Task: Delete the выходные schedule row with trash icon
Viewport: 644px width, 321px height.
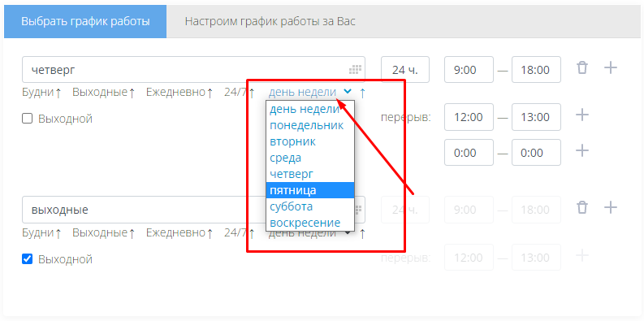Action: [582, 207]
